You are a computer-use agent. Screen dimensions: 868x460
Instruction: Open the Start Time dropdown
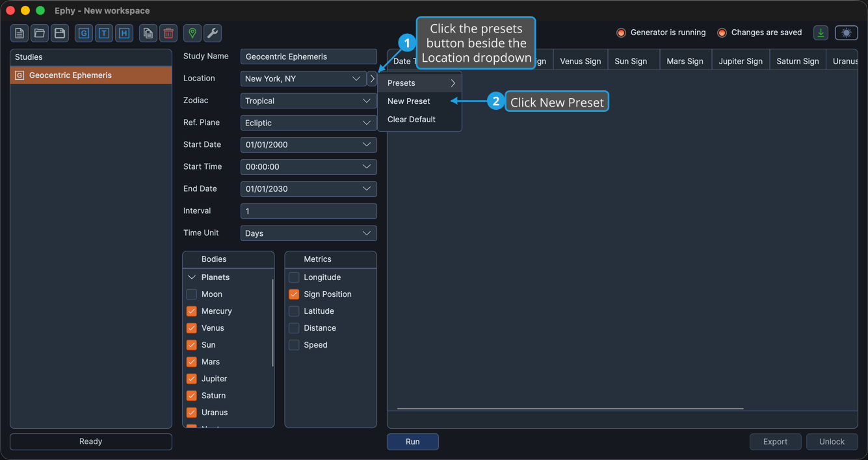308,167
